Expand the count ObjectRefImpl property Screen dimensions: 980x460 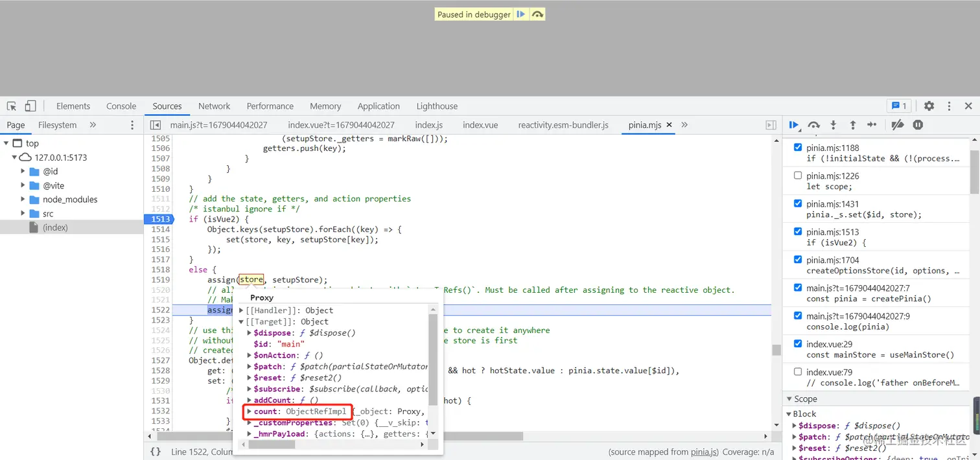pos(250,411)
